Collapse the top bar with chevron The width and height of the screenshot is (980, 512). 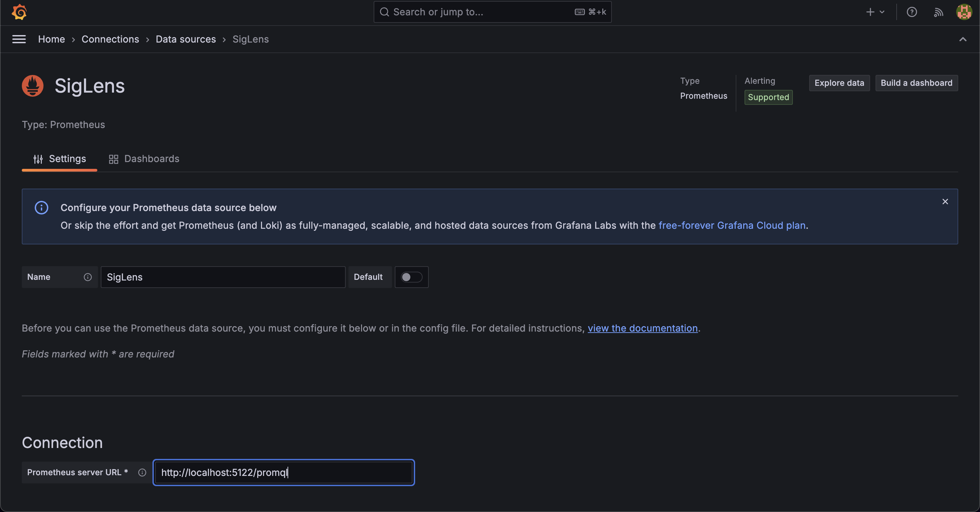point(963,39)
